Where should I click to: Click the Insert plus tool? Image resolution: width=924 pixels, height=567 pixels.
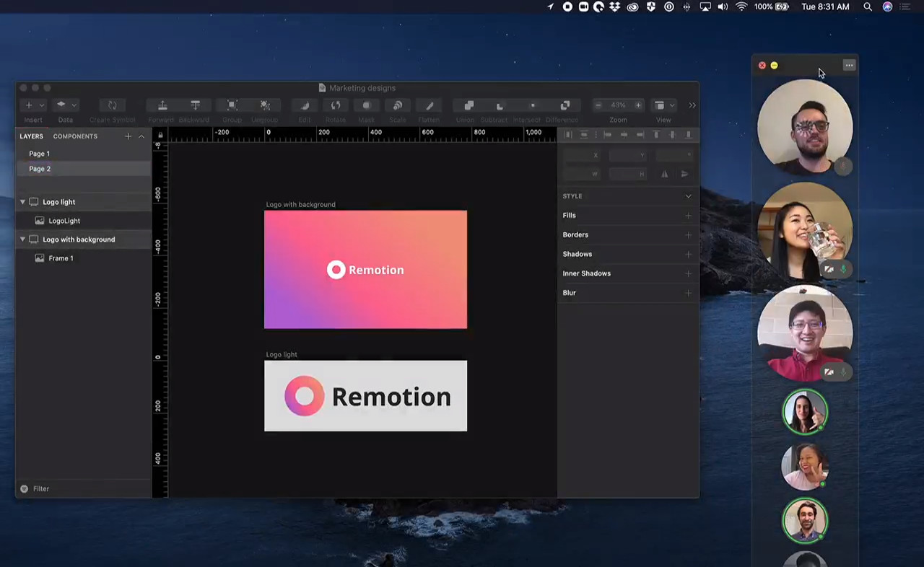[29, 105]
